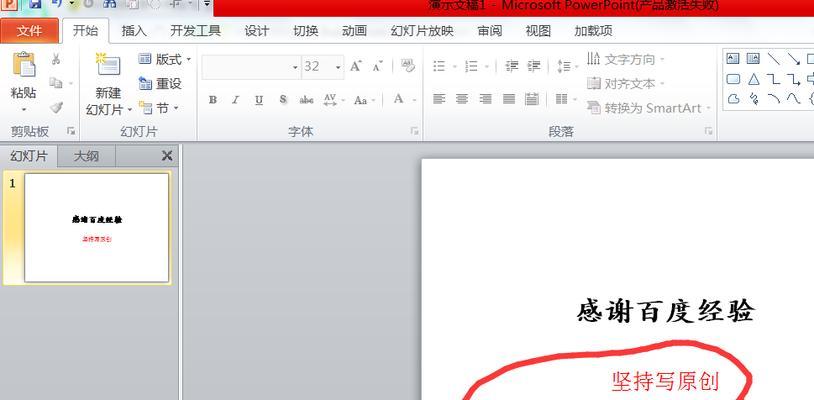Center align paragraph text
Image resolution: width=814 pixels, height=400 pixels.
tap(462, 99)
